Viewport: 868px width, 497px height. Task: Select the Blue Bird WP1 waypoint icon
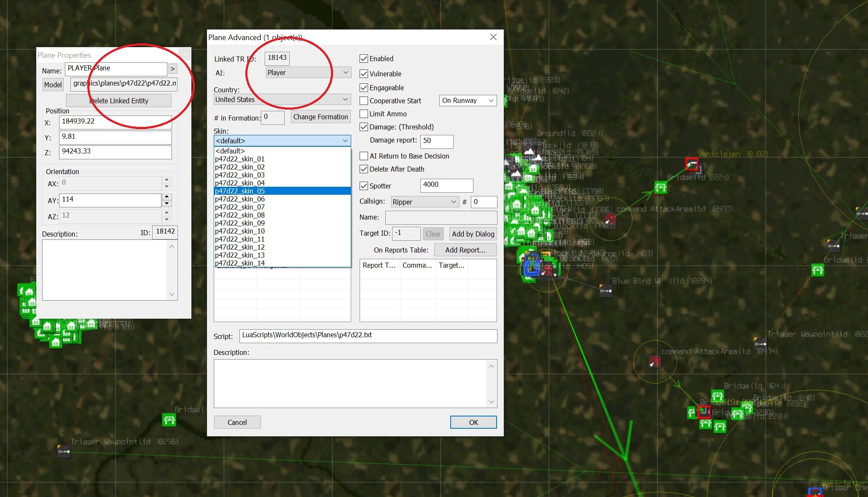tap(606, 290)
